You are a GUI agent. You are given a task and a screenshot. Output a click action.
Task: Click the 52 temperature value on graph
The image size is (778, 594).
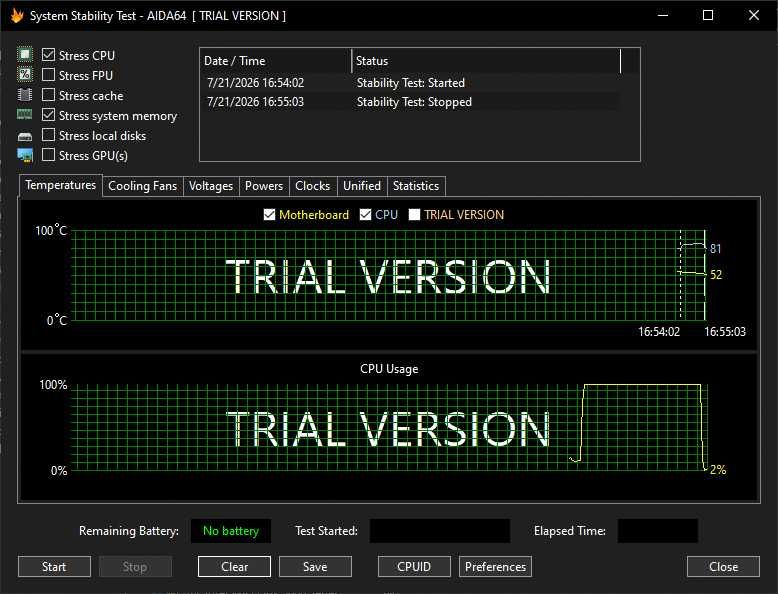pyautogui.click(x=716, y=275)
